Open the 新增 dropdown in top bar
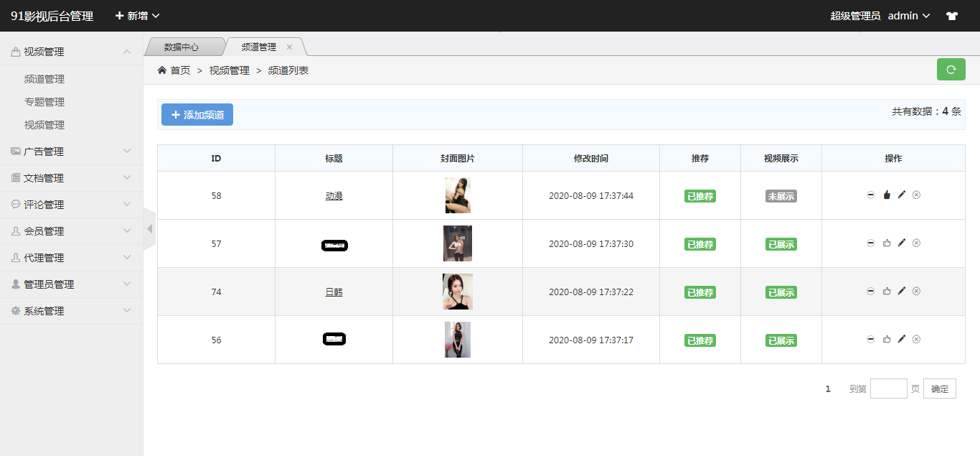The height and width of the screenshot is (456, 980). (137, 16)
